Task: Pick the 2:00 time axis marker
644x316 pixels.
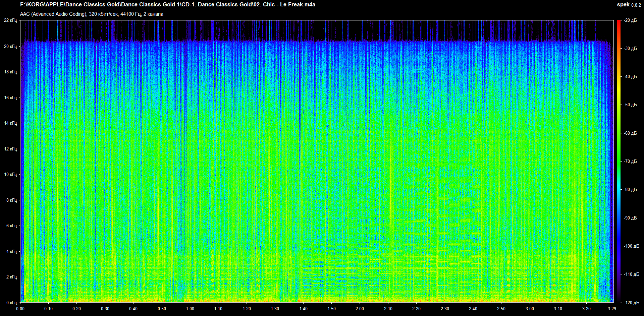Action: (360, 309)
